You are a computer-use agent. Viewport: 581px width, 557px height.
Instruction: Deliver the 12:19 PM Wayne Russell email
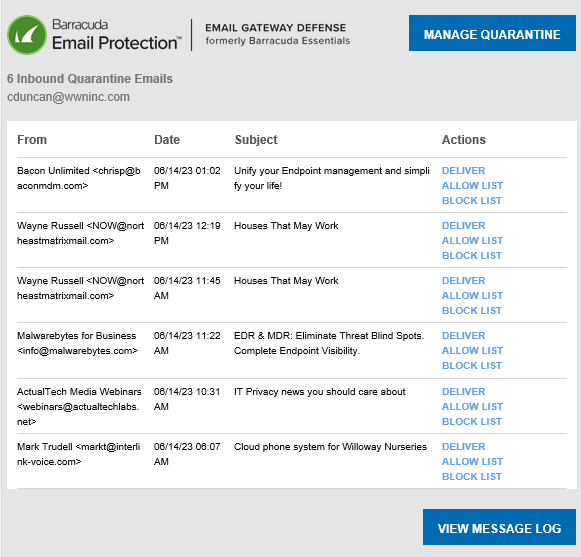[463, 225]
